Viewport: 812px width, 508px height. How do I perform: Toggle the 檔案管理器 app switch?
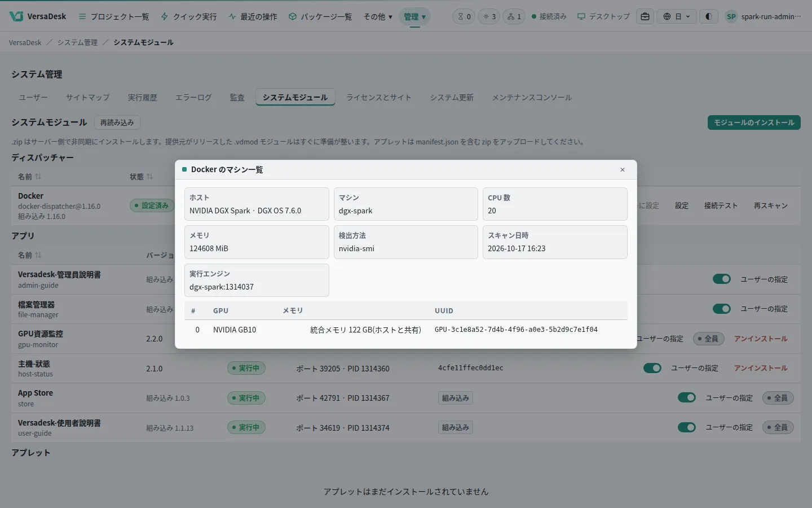tap(722, 309)
